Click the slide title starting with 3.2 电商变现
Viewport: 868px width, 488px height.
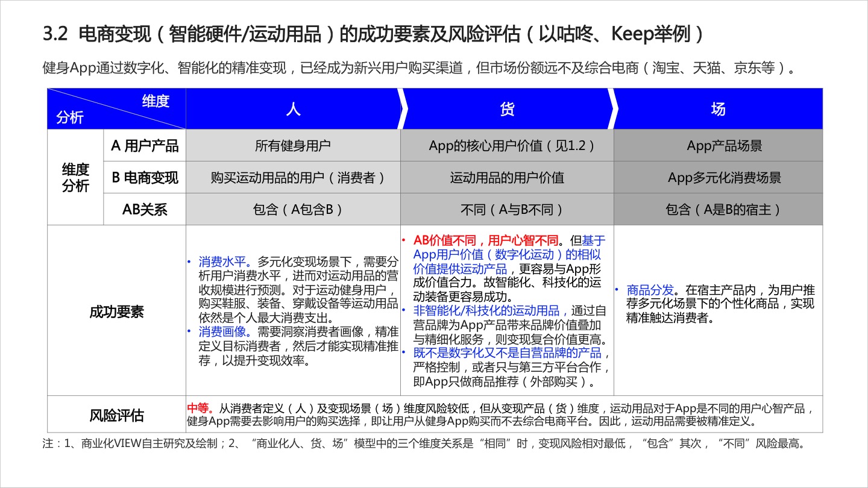click(374, 34)
